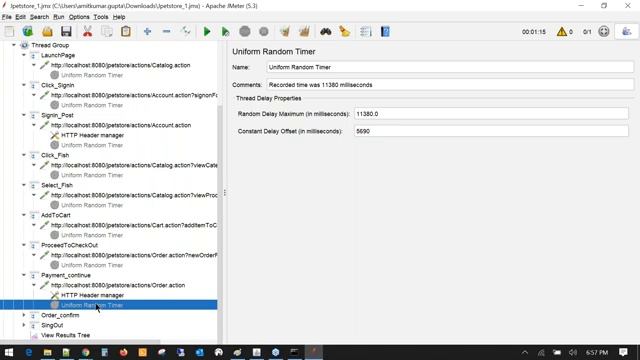
Task: Click the Copy icon in toolbar
Action: pyautogui.click(x=107, y=31)
